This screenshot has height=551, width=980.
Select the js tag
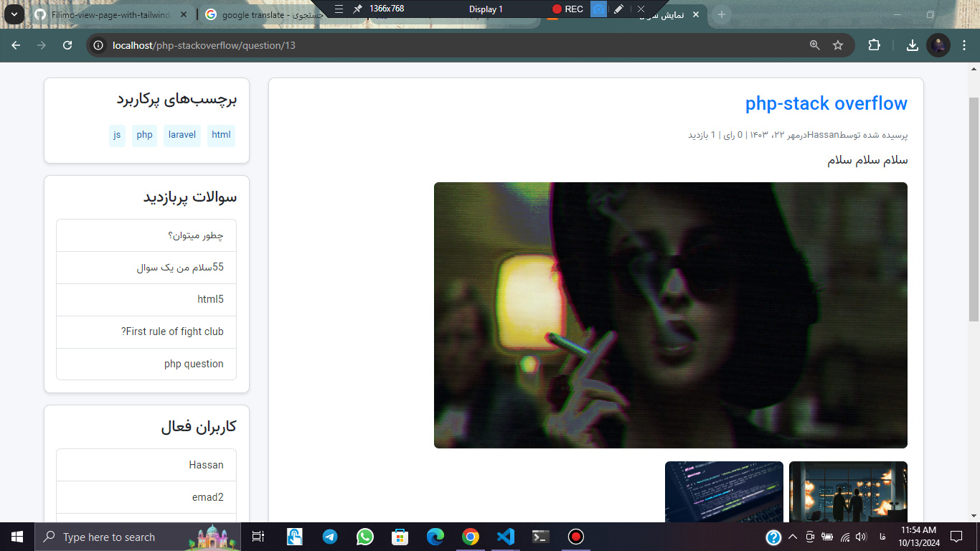117,135
